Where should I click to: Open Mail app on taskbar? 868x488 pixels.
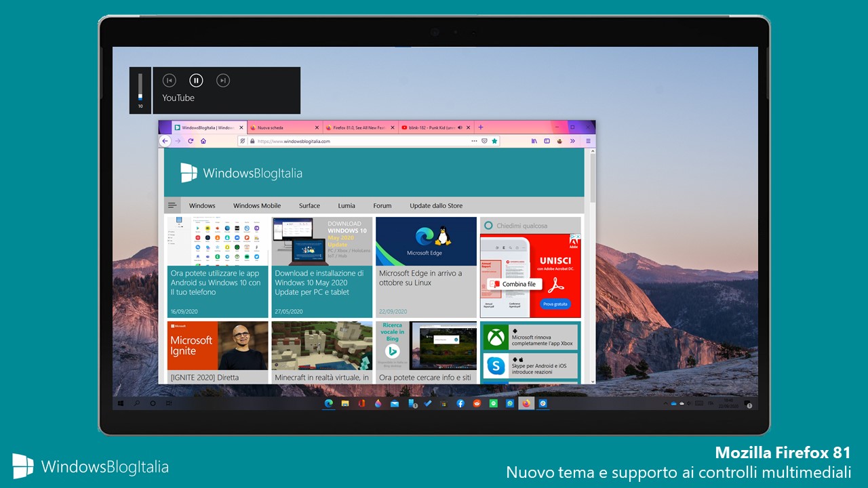click(x=395, y=403)
